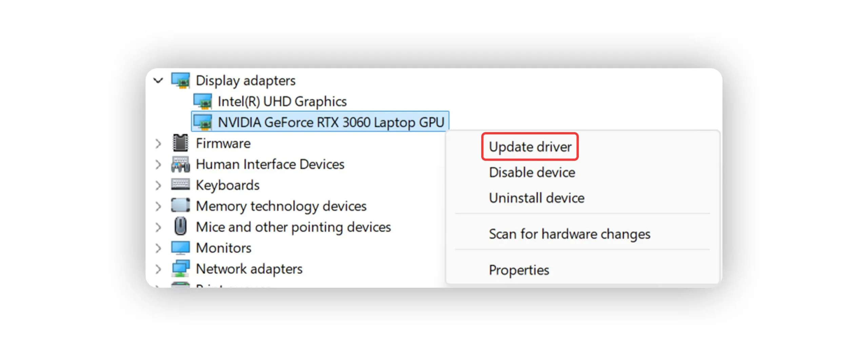
Task: Select Disable device in context menu
Action: pyautogui.click(x=532, y=172)
